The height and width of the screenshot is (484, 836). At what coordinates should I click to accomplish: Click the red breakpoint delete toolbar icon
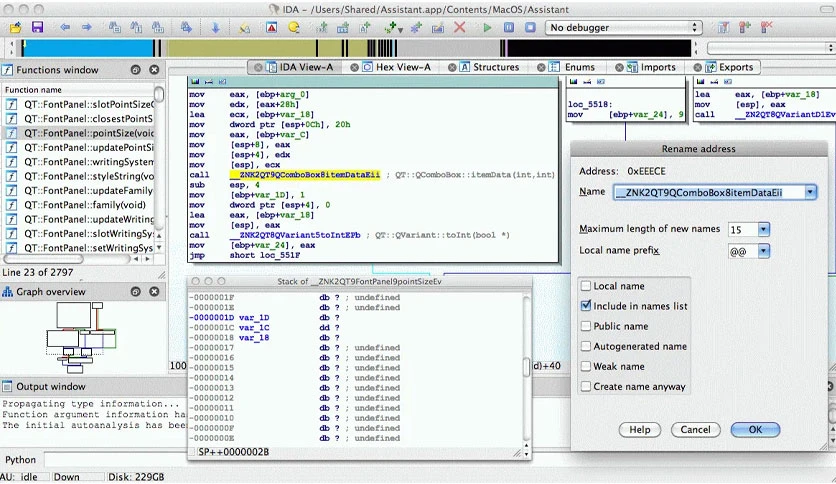767,27
